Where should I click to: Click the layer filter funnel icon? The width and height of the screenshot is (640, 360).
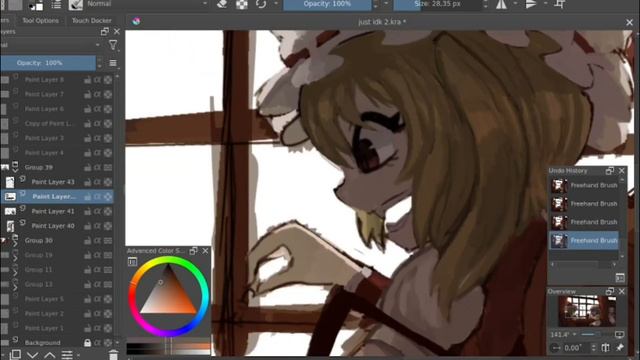[x=113, y=45]
